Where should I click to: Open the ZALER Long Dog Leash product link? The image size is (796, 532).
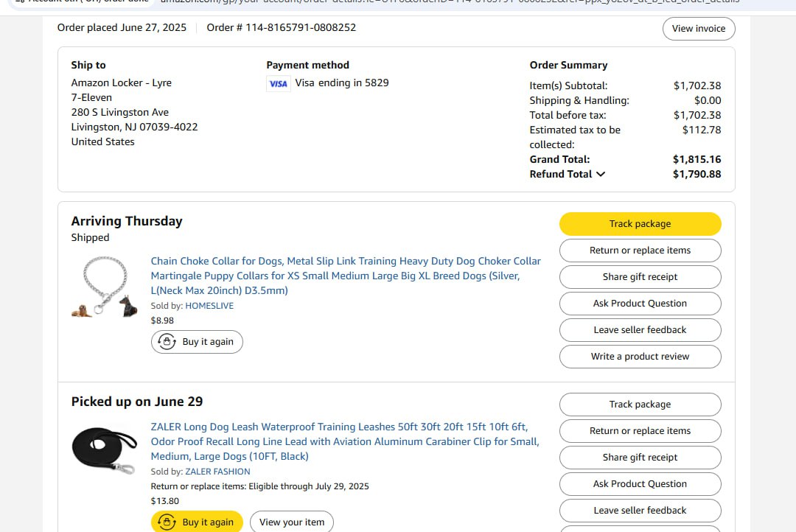[345, 441]
